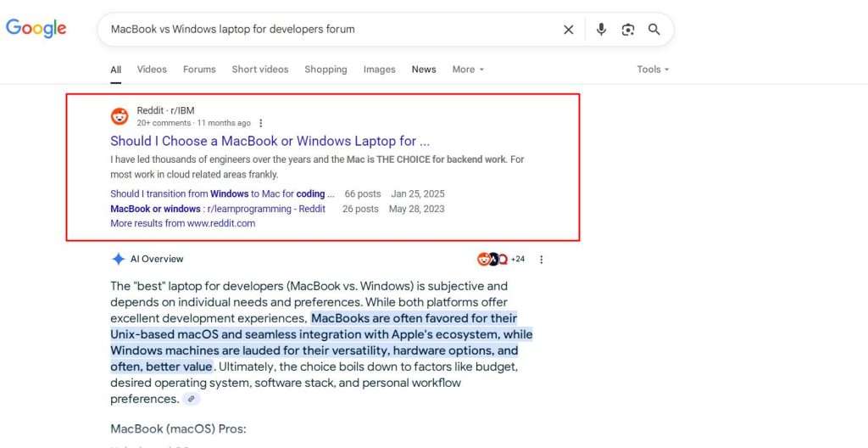Expand the Tools dropdown

click(653, 70)
